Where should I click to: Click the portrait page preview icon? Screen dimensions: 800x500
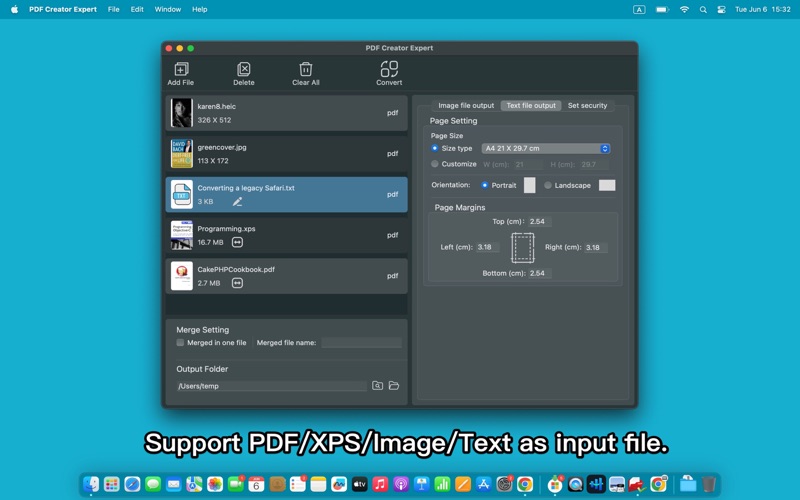point(530,185)
